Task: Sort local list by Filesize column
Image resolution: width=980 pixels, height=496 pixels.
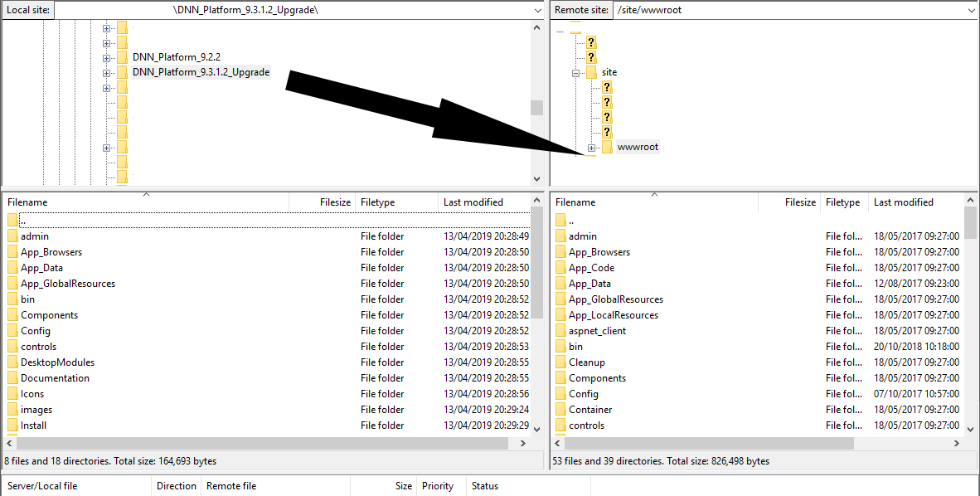Action: (323, 202)
